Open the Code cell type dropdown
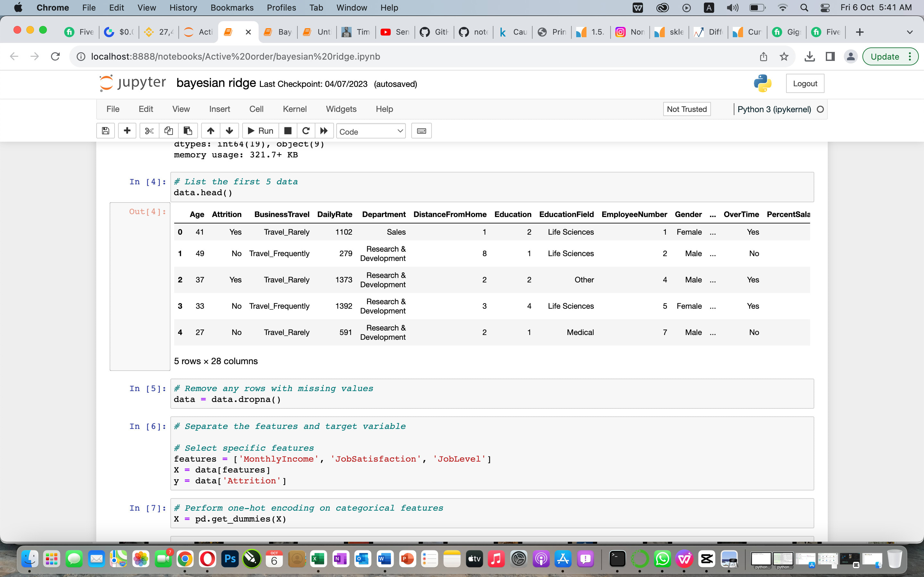Image resolution: width=924 pixels, height=577 pixels. point(371,131)
